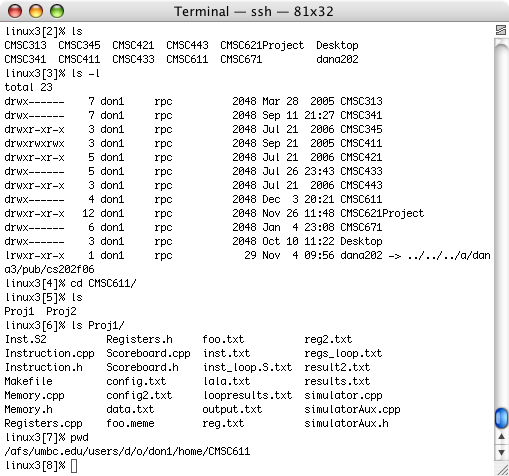
Task: Click file name reg.txt
Action: point(223,424)
